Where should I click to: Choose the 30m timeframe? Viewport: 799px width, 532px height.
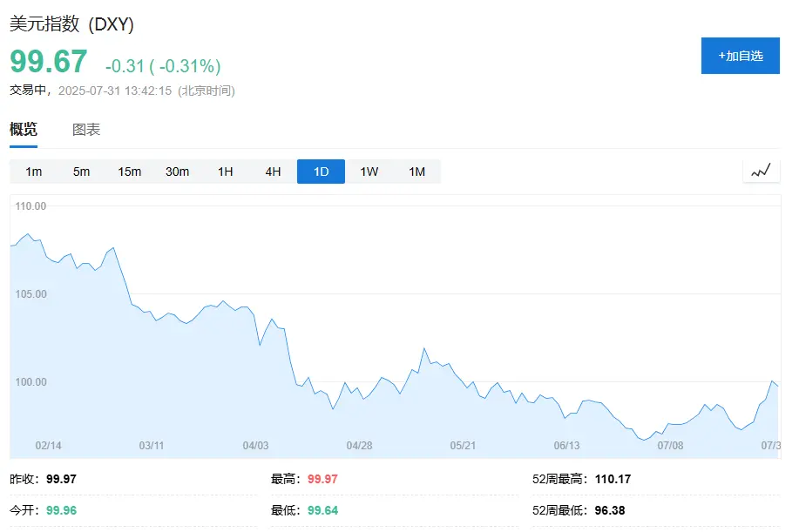point(178,172)
